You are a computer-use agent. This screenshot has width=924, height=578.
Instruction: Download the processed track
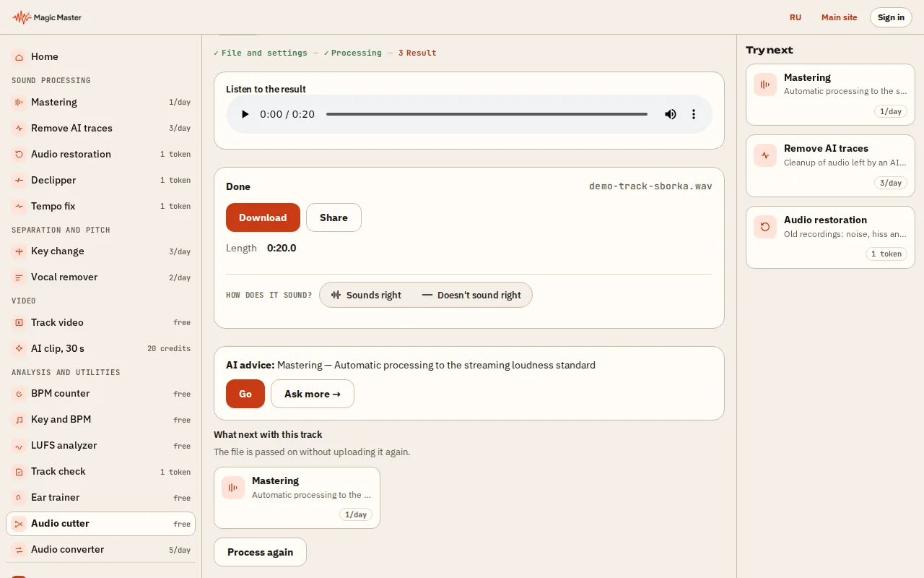tap(263, 217)
